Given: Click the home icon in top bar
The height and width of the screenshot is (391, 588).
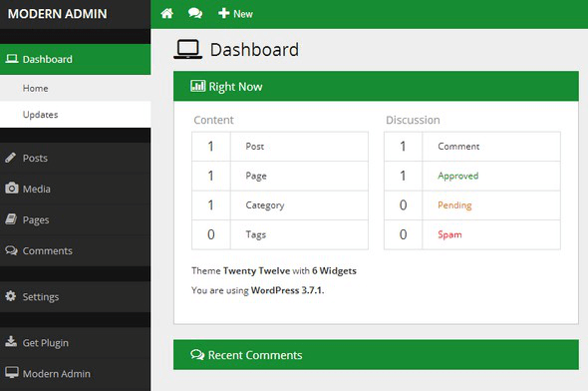Looking at the screenshot, I should pos(166,14).
